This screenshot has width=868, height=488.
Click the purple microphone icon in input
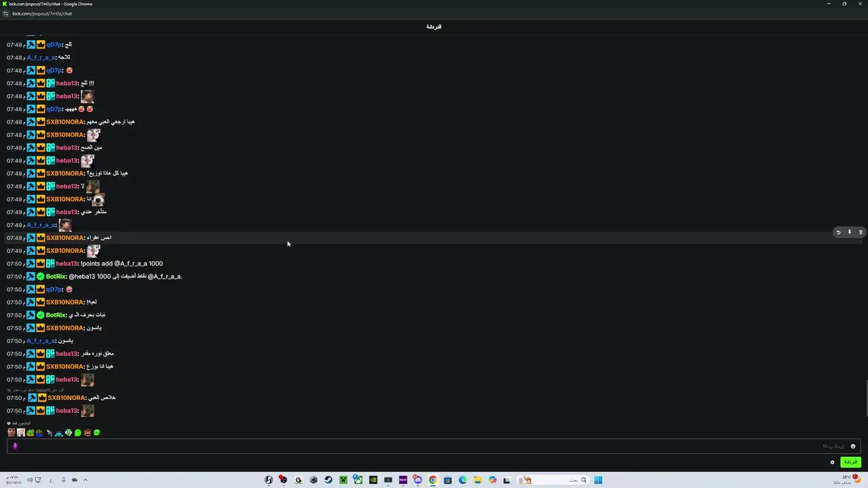click(15, 446)
